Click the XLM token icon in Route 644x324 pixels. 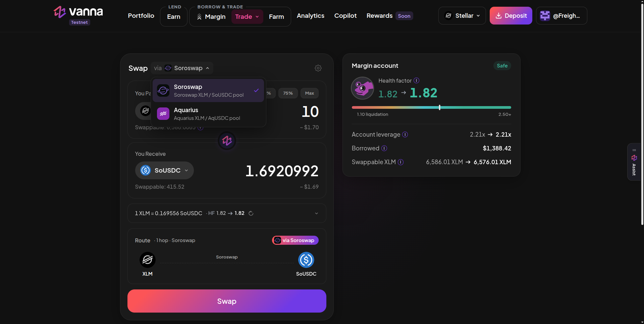(147, 260)
